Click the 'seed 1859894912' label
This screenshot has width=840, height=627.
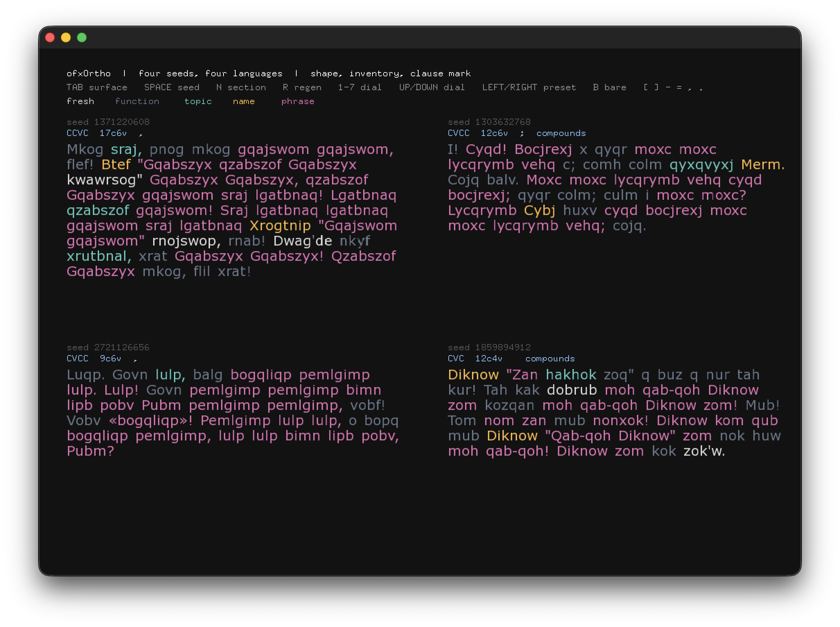[489, 347]
